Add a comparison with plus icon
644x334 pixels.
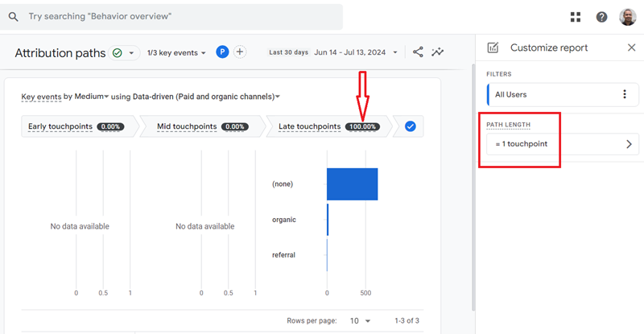(x=240, y=52)
